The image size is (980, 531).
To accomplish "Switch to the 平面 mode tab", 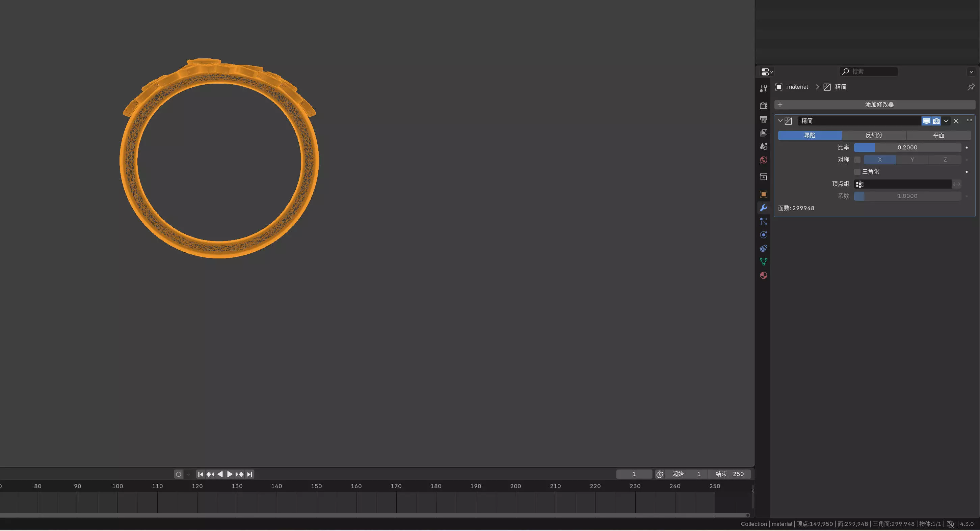I will pos(938,135).
